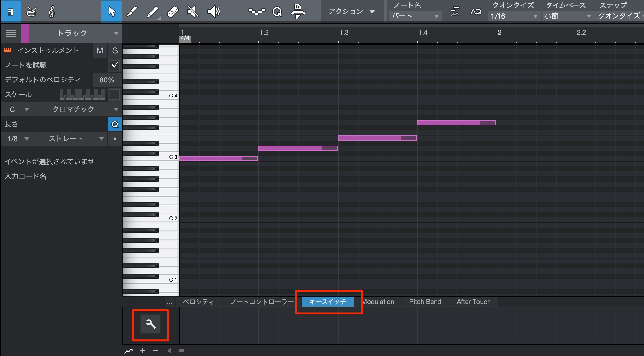Viewport: 644px width, 356px height.
Task: Open the クオンタイズ 1/16 dropdown
Action: (x=514, y=16)
